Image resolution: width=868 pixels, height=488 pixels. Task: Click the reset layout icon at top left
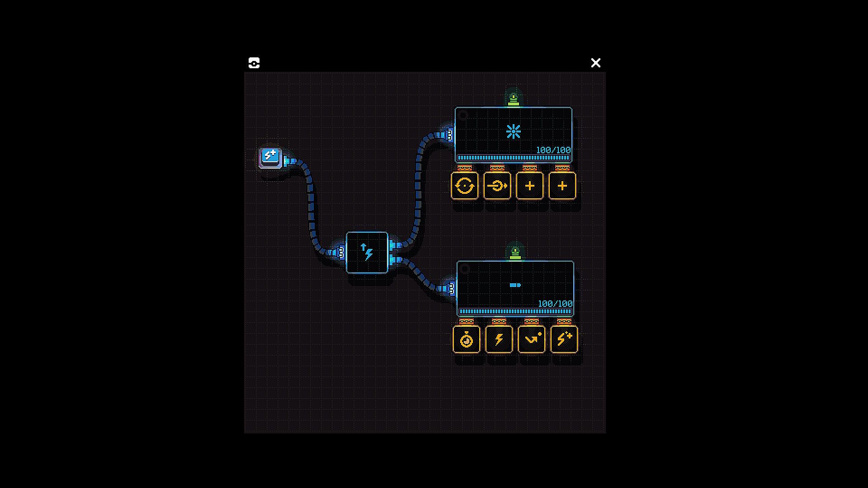254,63
